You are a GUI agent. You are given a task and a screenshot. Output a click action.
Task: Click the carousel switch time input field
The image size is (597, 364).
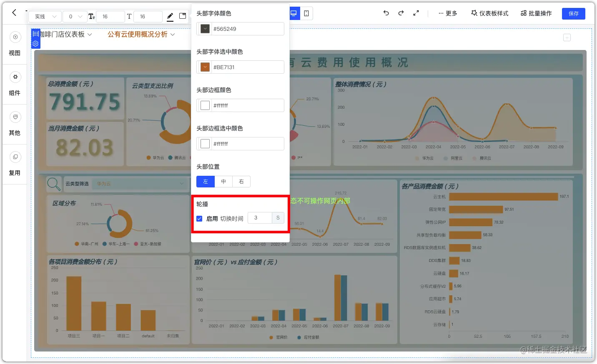click(x=260, y=217)
